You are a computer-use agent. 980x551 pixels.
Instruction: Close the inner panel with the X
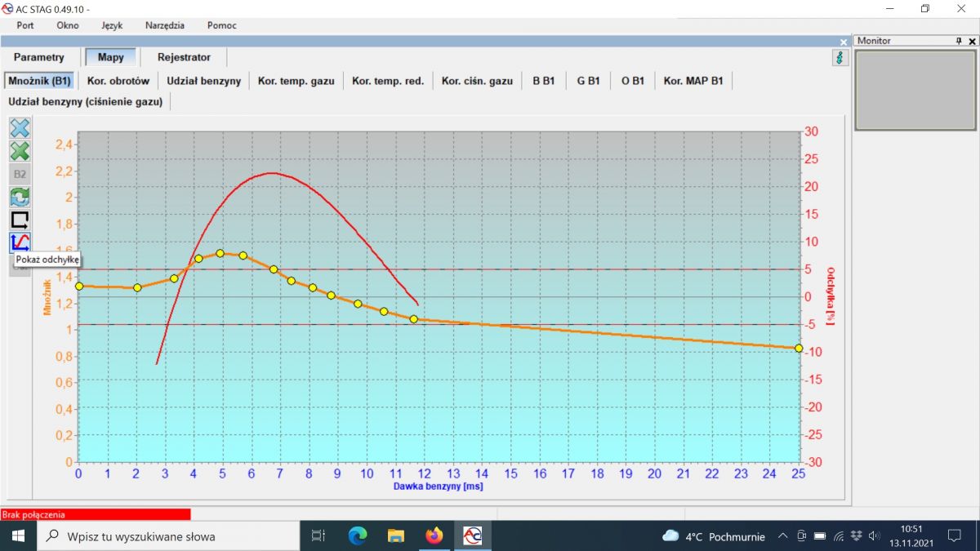844,42
